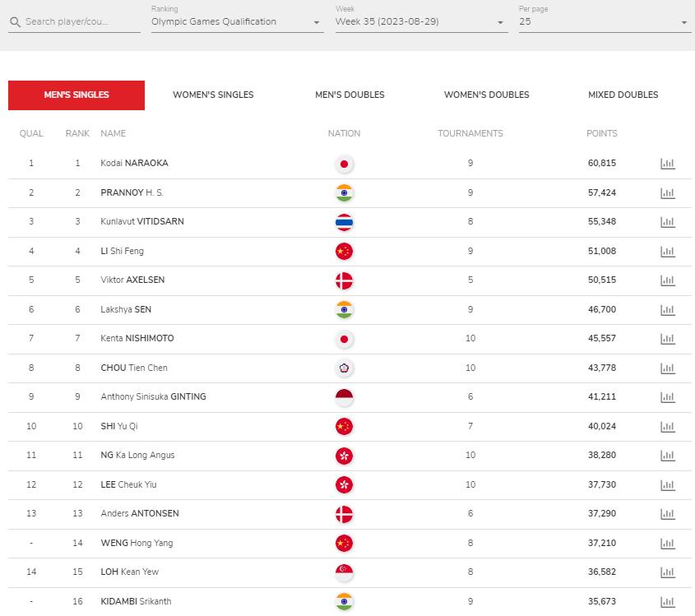
Task: Open the stats chart icon for Viktor AXELSEN
Action: [668, 280]
